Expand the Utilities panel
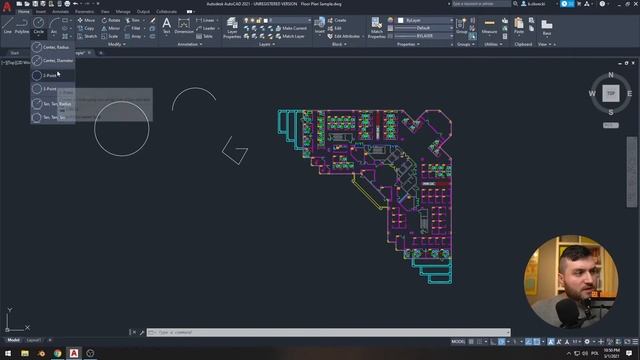 pyautogui.click(x=493, y=44)
